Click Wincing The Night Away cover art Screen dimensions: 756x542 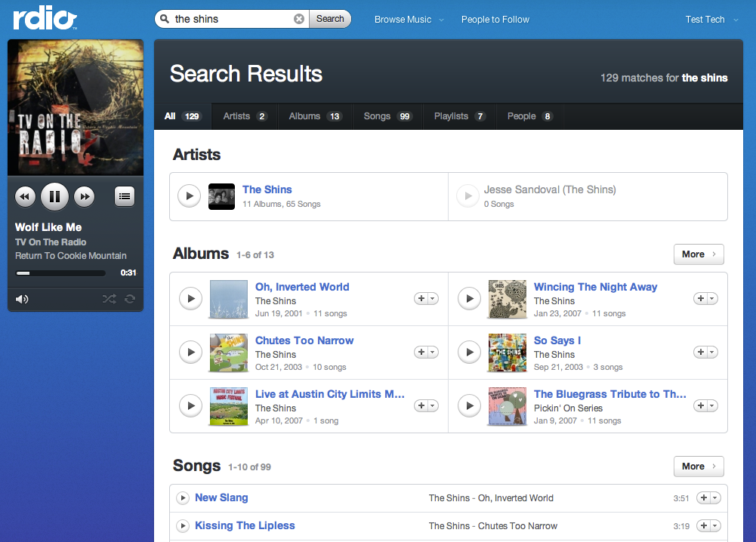click(x=508, y=299)
